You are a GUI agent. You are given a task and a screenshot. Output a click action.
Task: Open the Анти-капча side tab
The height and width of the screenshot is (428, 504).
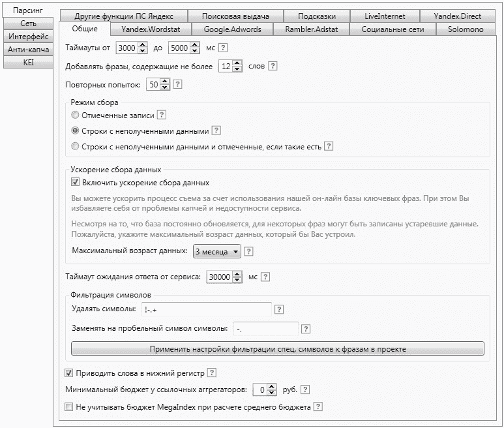click(28, 50)
